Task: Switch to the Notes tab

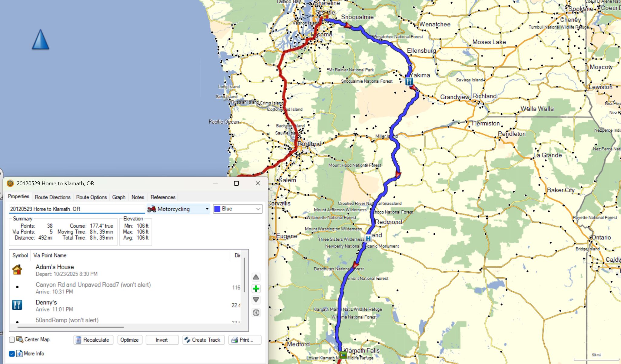Action: pos(138,197)
